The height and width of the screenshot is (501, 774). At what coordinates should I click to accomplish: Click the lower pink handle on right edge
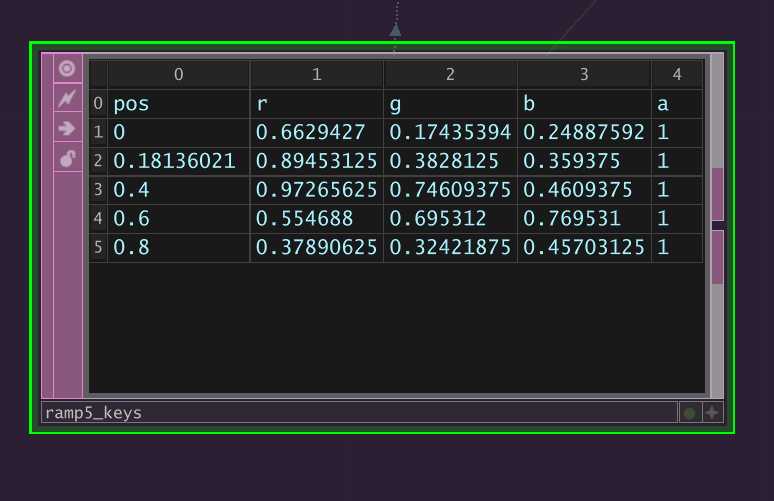717,257
